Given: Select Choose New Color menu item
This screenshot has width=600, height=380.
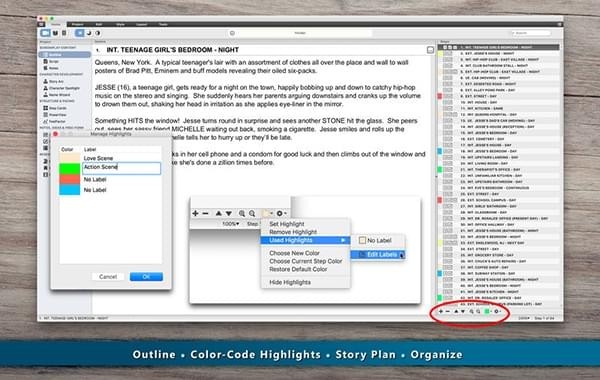Looking at the screenshot, I should [x=294, y=253].
